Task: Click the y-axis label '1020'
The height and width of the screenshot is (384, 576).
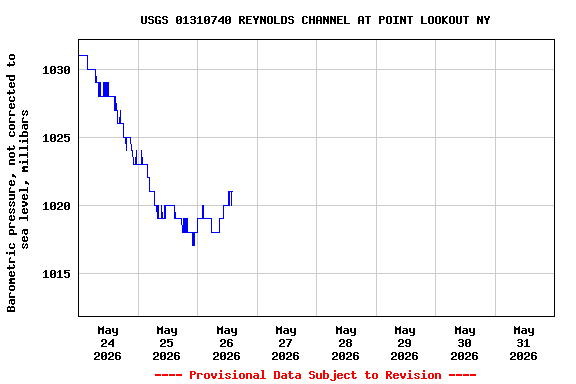Action: coord(56,206)
